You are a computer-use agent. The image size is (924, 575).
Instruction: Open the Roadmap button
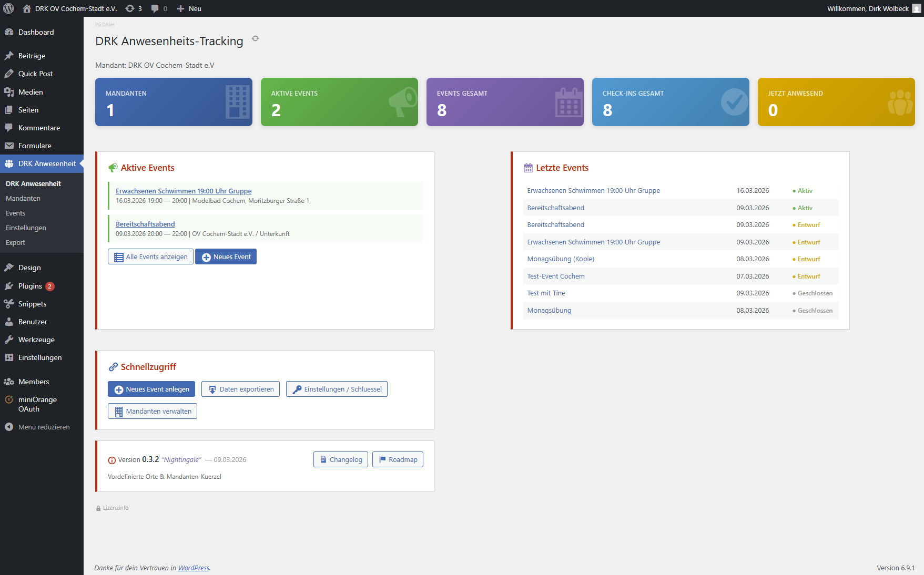[x=398, y=459]
